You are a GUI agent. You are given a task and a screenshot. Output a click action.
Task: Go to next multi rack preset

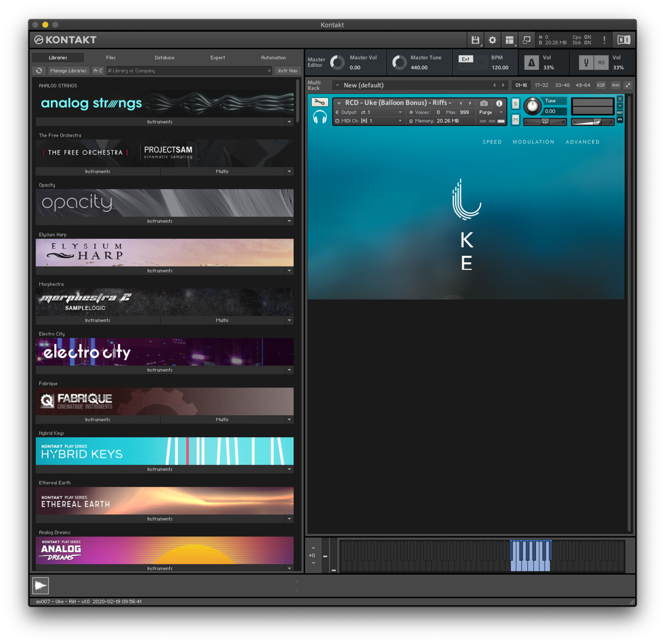[503, 85]
